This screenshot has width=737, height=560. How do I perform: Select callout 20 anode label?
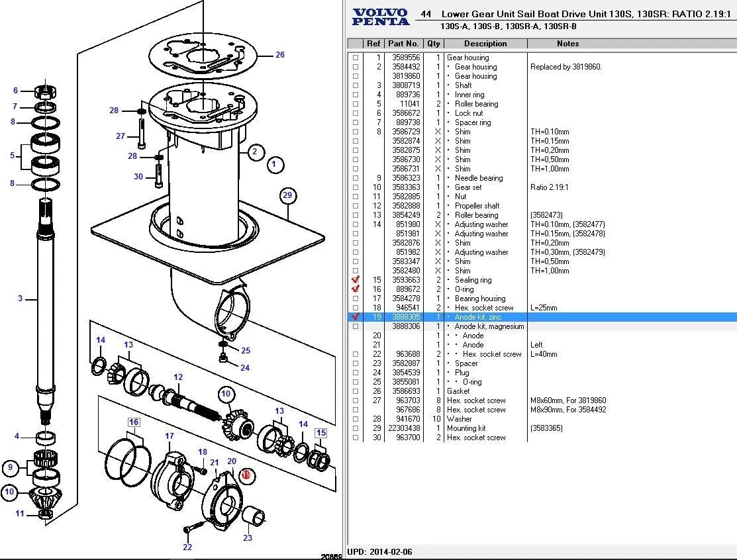[232, 461]
